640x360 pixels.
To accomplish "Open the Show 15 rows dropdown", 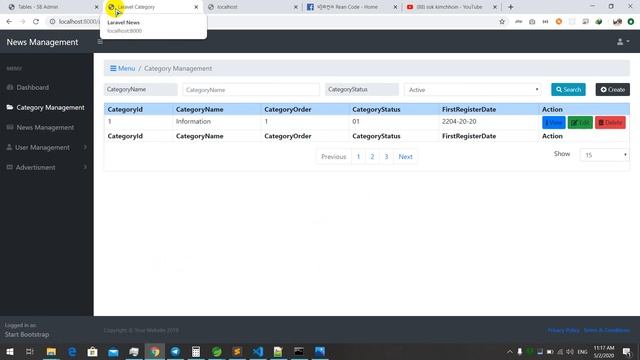I will pos(604,155).
